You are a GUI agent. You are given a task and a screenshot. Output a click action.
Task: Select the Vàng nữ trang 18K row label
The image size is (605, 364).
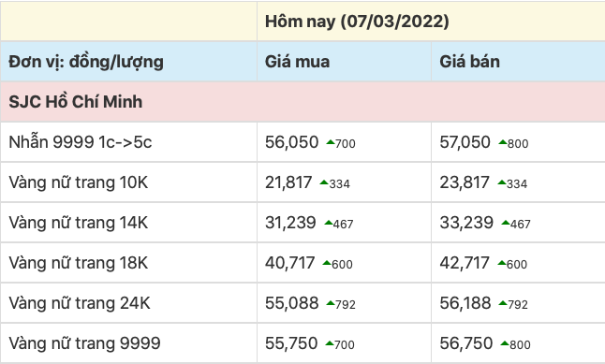(79, 263)
